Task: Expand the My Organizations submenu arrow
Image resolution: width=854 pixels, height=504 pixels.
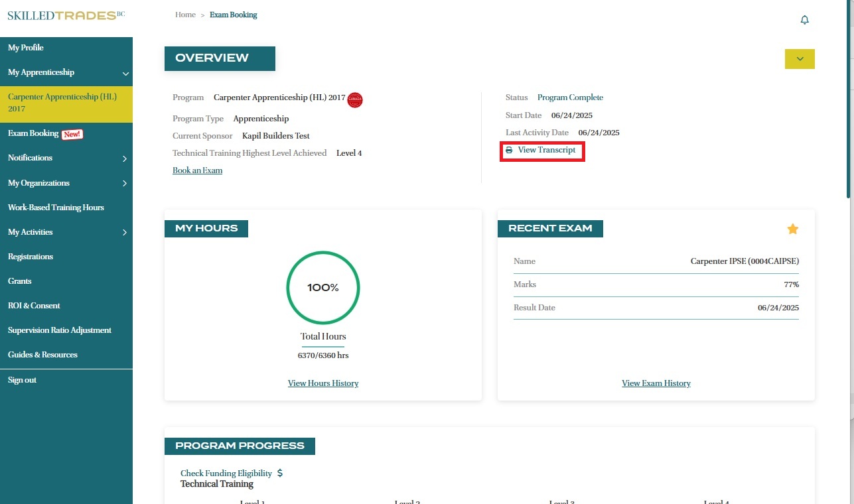Action: pos(125,184)
